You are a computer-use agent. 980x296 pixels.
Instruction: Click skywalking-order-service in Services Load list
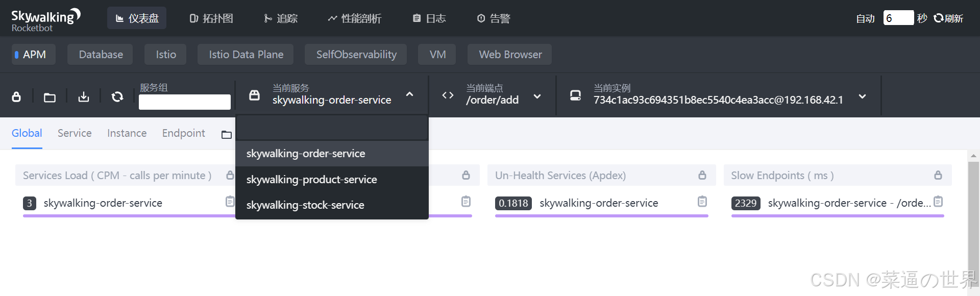[x=103, y=203]
